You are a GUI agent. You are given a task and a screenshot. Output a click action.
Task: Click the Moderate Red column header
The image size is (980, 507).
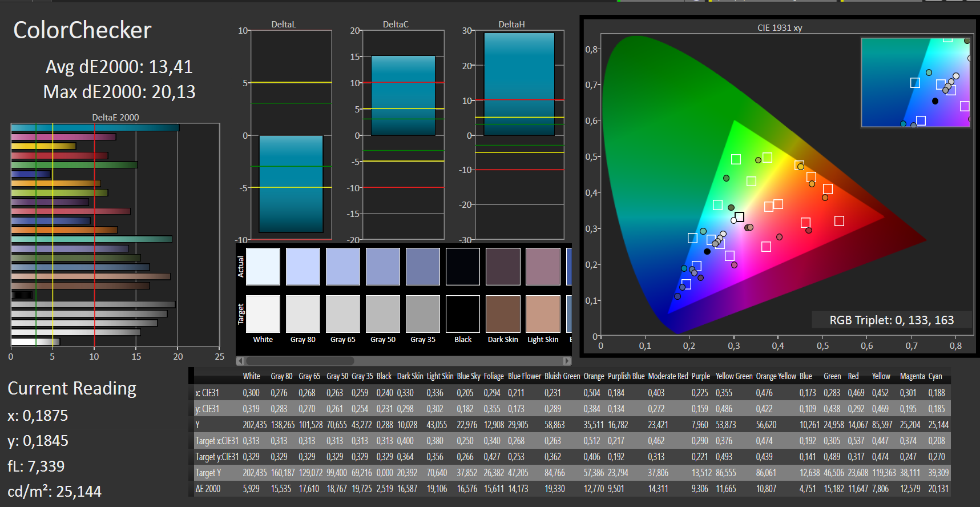pyautogui.click(x=668, y=376)
